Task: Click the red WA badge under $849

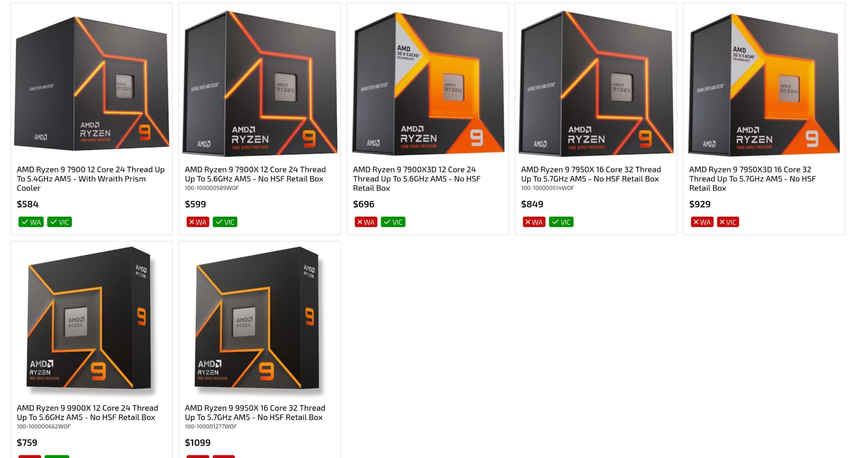Action: point(534,222)
